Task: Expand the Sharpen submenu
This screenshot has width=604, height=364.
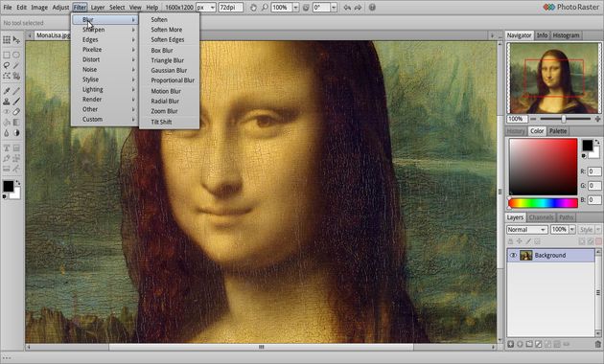Action: (x=105, y=30)
